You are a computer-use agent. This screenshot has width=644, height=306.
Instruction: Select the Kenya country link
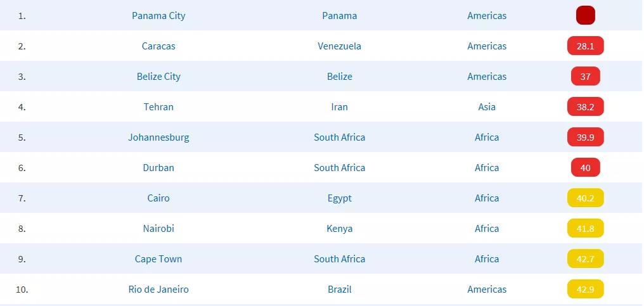[340, 229]
